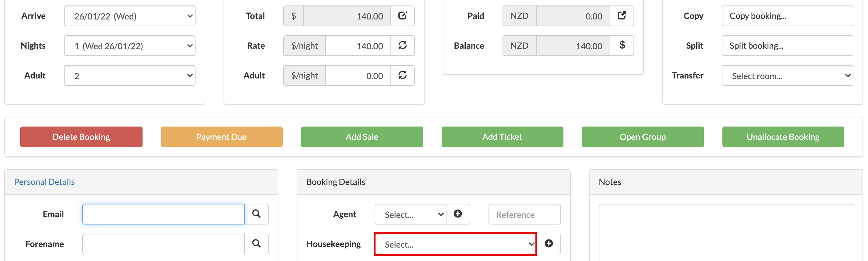The image size is (868, 261).
Task: Open the Adult count dropdown
Action: click(x=130, y=76)
